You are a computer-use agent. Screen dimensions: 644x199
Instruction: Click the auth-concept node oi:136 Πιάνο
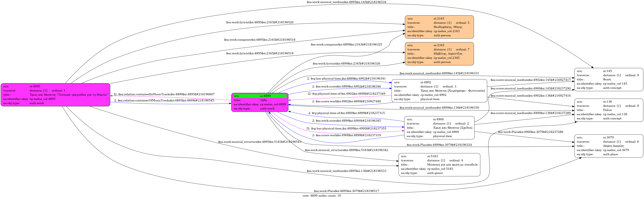(x=608, y=110)
